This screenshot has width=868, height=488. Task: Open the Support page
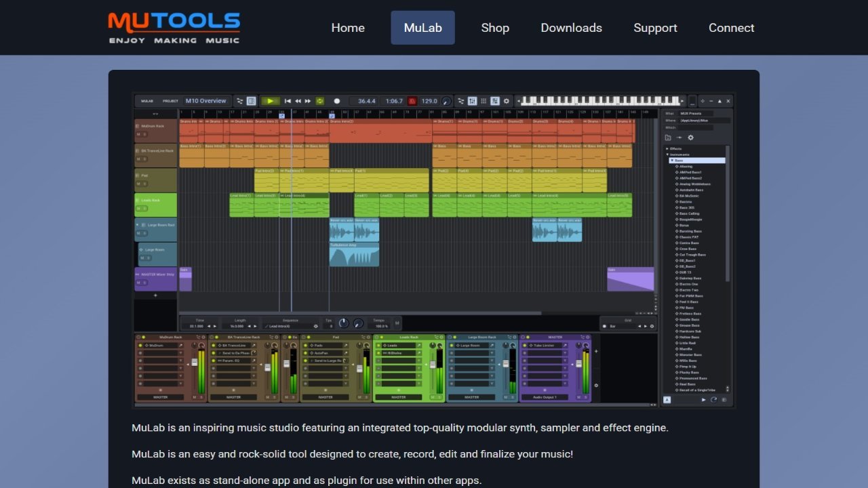pos(655,28)
